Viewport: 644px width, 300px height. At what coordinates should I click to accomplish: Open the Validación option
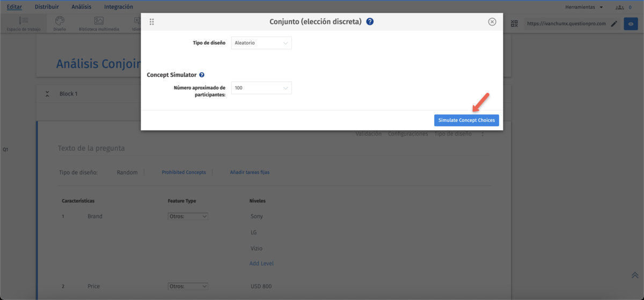[369, 134]
